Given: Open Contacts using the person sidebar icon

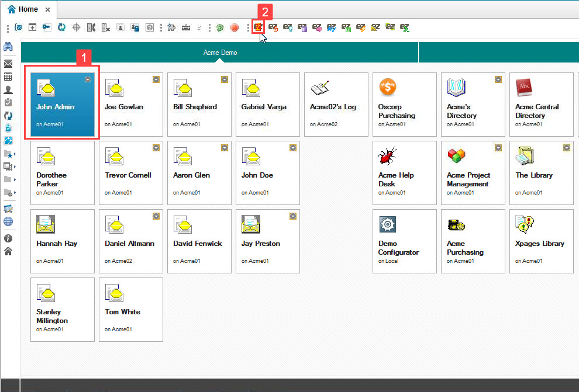Looking at the screenshot, I should point(8,91).
